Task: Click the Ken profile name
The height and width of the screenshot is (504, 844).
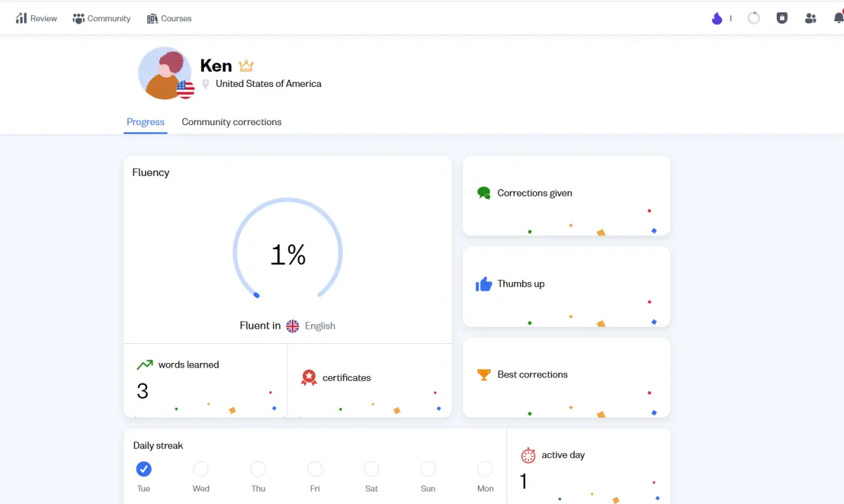Action: 216,66
